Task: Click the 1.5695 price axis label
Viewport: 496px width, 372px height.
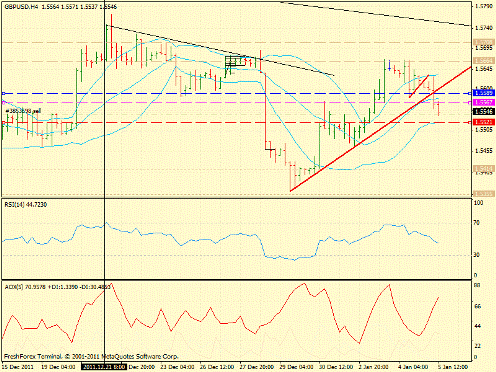Action: [484, 48]
